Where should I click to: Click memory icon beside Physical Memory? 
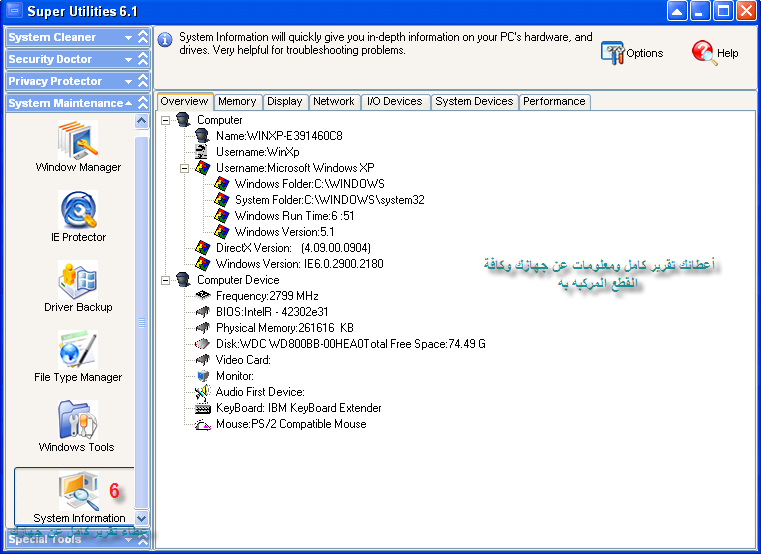coord(202,328)
